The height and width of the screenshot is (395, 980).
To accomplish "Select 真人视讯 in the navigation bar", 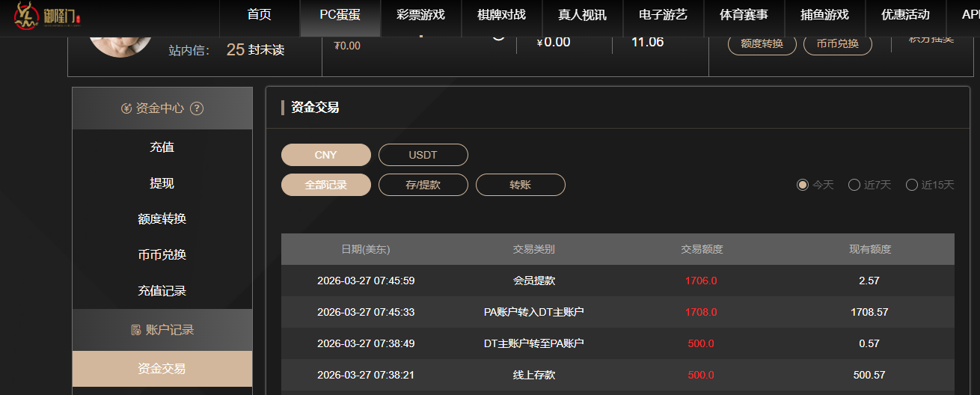I will 582,15.
